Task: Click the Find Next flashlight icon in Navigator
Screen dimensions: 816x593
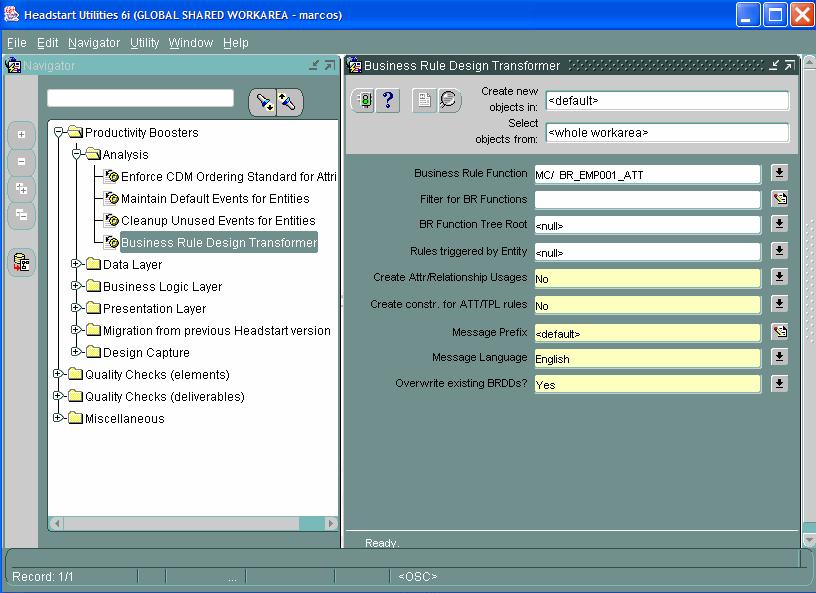Action: (264, 102)
